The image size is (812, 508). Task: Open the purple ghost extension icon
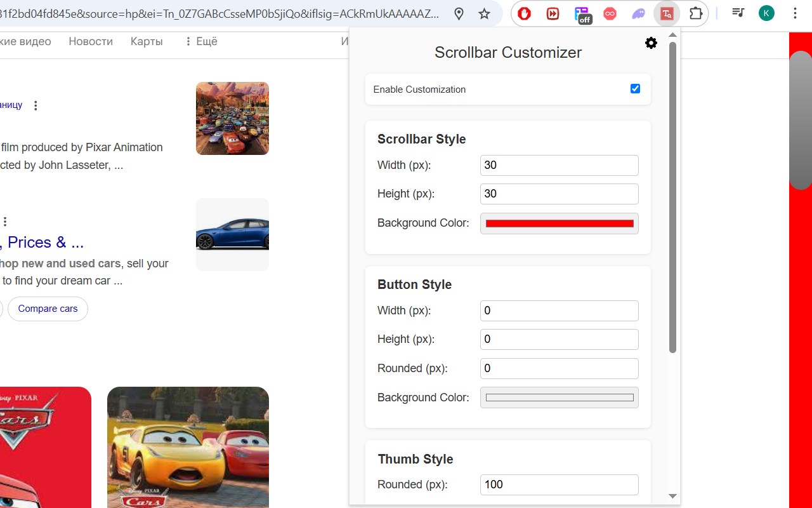[x=638, y=13]
